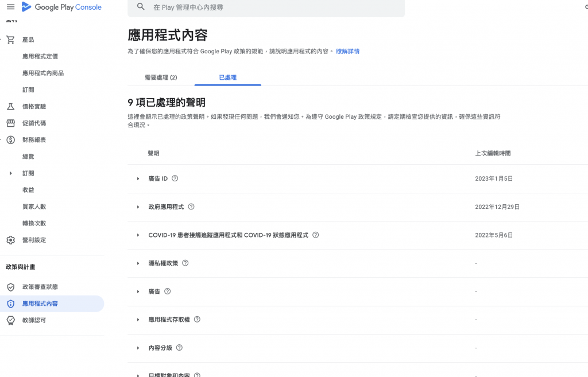This screenshot has height=377, width=588.
Task: Open 轉換次數 in the sidebar
Action: (34, 223)
